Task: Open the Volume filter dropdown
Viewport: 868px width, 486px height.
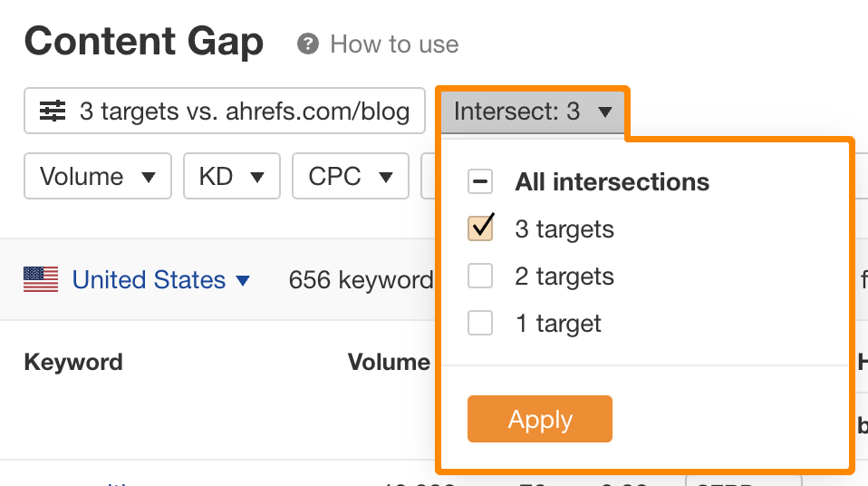Action: tap(98, 176)
